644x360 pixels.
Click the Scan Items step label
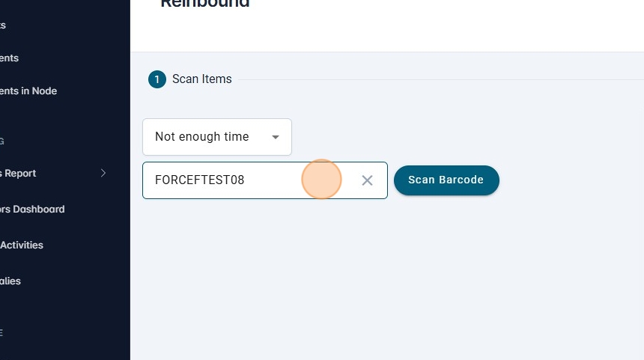point(202,79)
